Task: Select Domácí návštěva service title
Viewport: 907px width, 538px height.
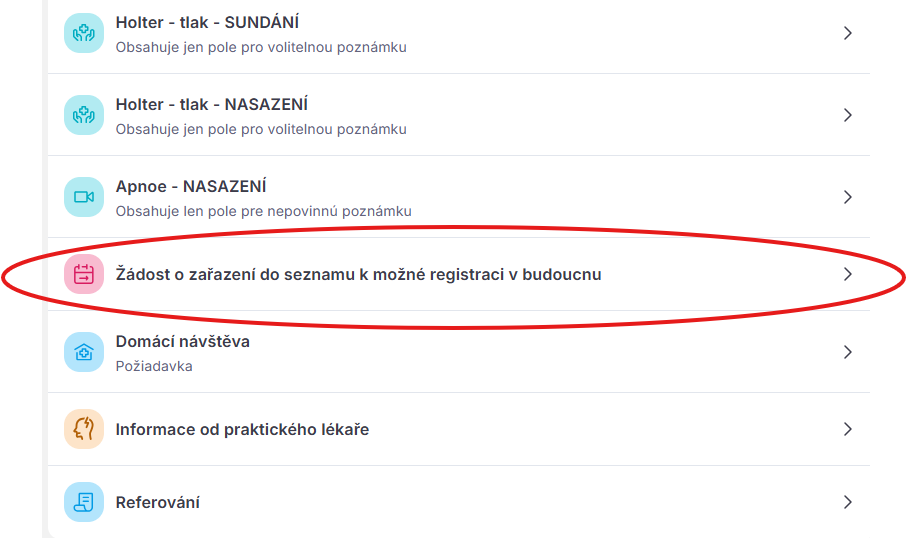Action: [183, 341]
